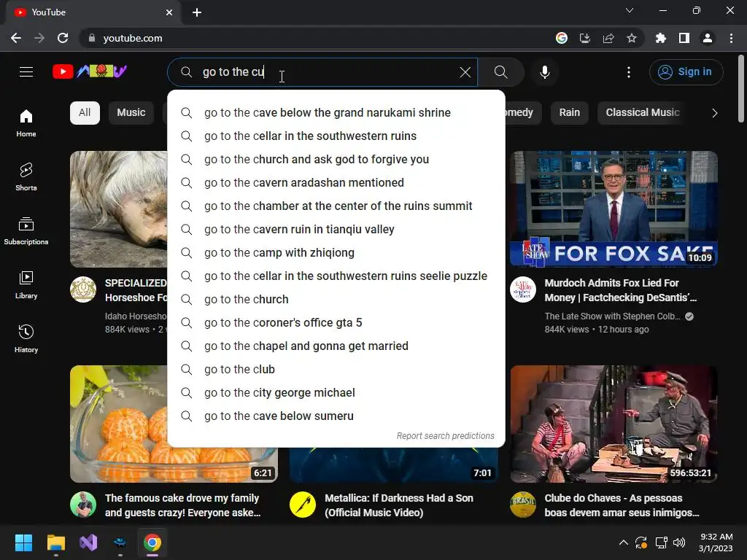Expand the tab search chevron
The image size is (747, 560).
pos(630,10)
